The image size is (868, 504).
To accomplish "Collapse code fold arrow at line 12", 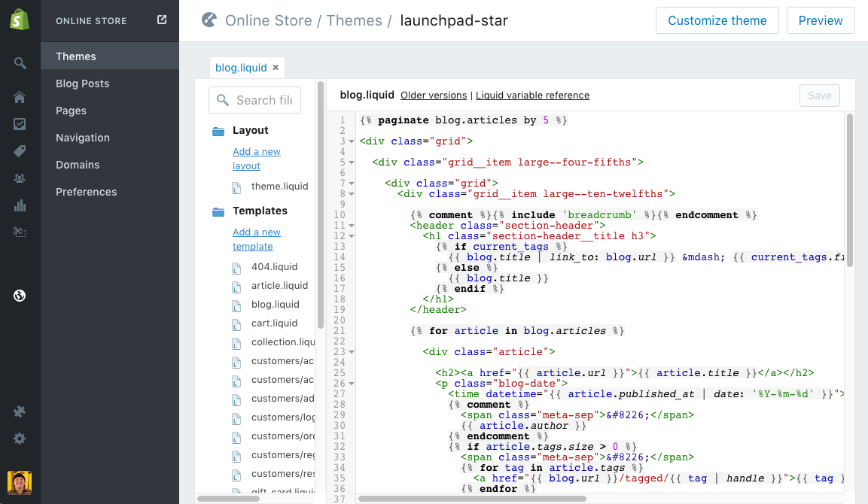I will tap(352, 236).
